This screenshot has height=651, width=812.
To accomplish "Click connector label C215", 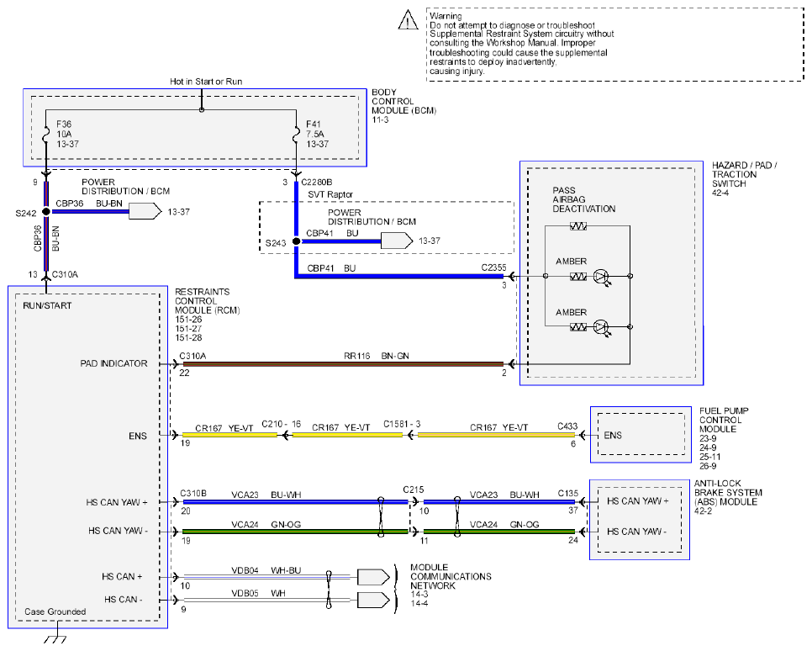I will [414, 490].
